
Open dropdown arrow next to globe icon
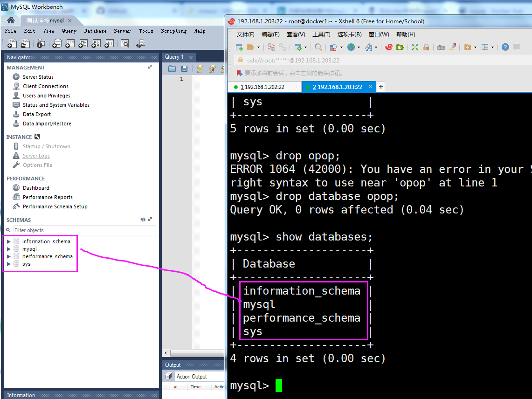359,48
